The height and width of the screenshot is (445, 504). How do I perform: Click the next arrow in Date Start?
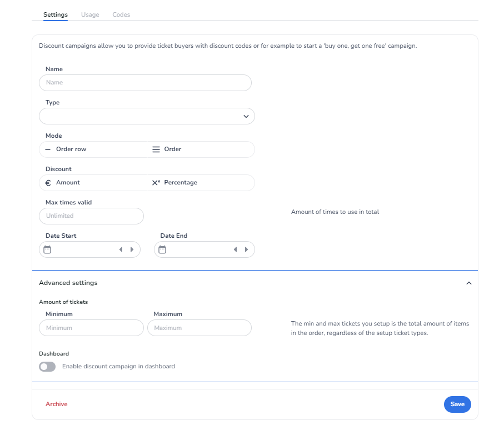(x=132, y=249)
